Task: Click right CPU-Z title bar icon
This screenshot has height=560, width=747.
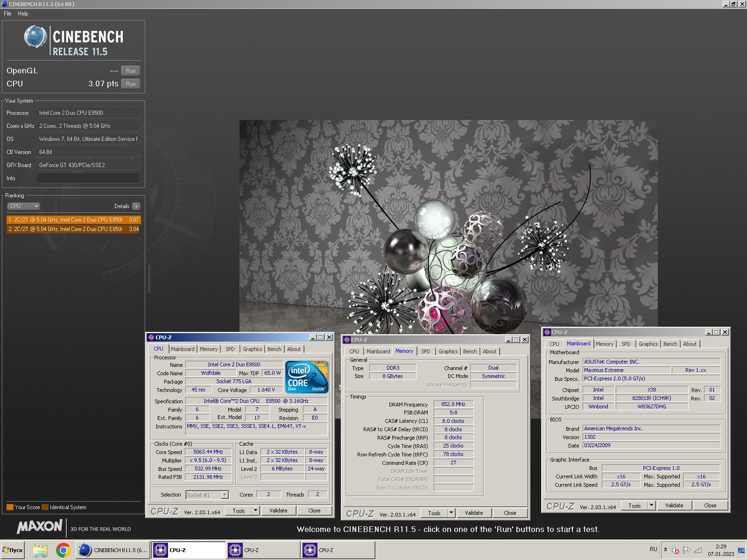Action: coord(547,332)
